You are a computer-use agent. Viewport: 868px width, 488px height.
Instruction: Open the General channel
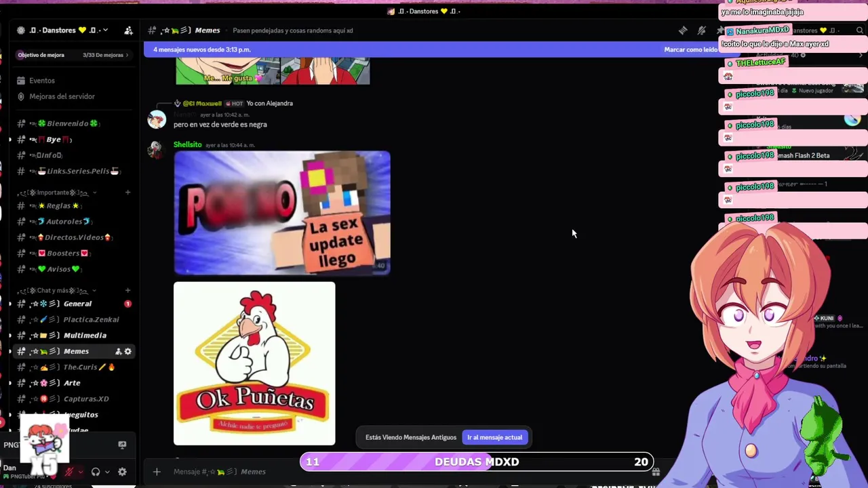[75, 304]
